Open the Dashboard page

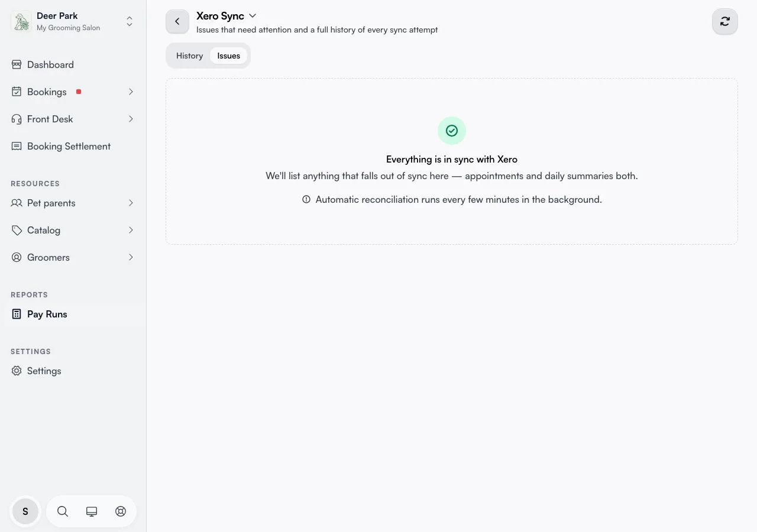pos(73,64)
